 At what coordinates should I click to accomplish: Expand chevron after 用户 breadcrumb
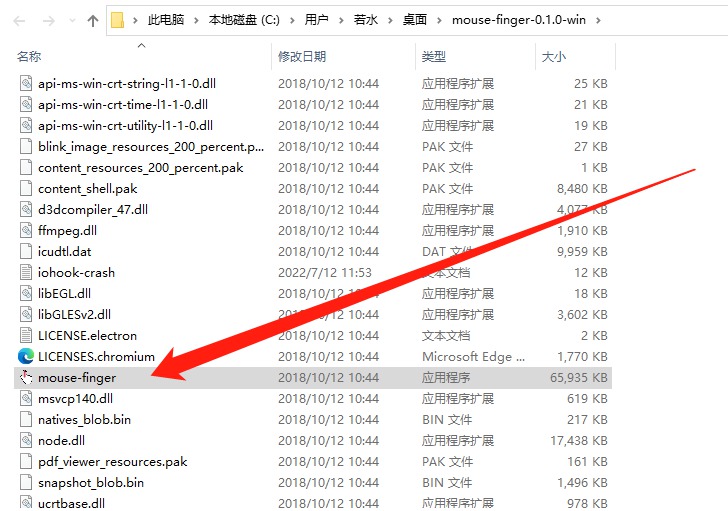341,20
